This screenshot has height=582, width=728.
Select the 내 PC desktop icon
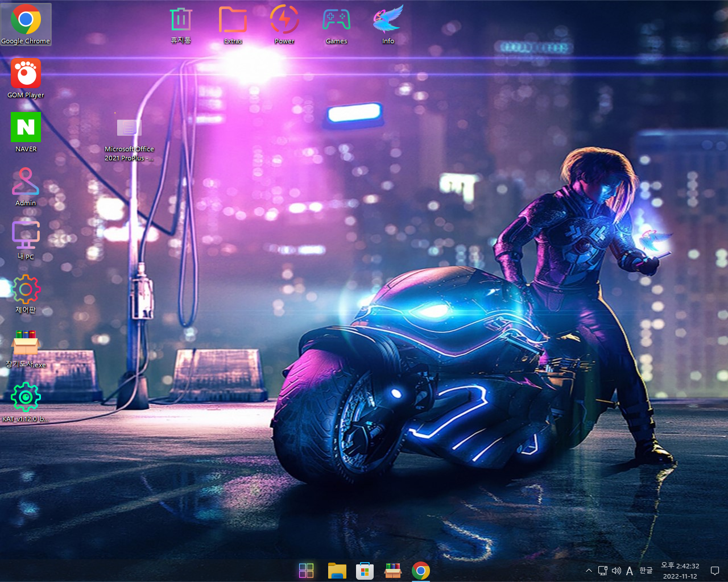point(26,240)
